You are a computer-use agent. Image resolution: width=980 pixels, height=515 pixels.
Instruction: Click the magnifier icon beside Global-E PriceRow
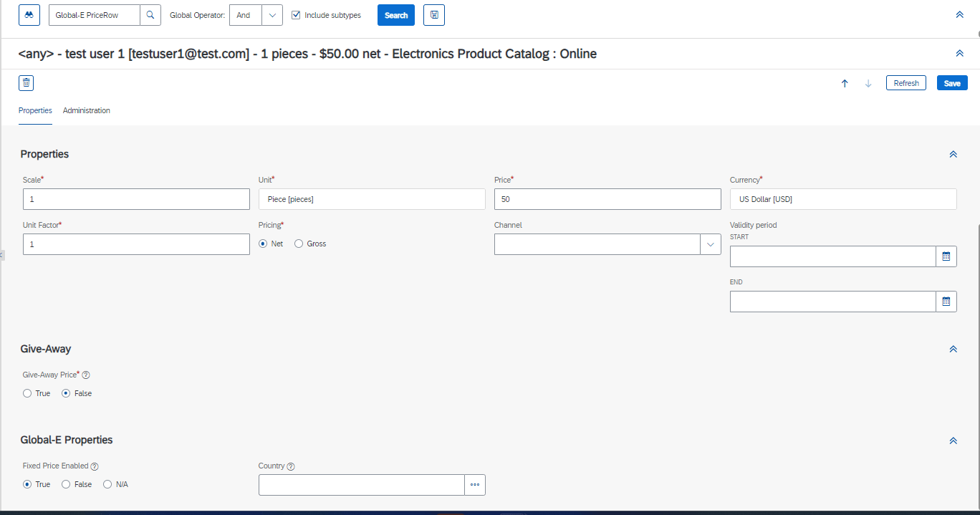point(150,15)
